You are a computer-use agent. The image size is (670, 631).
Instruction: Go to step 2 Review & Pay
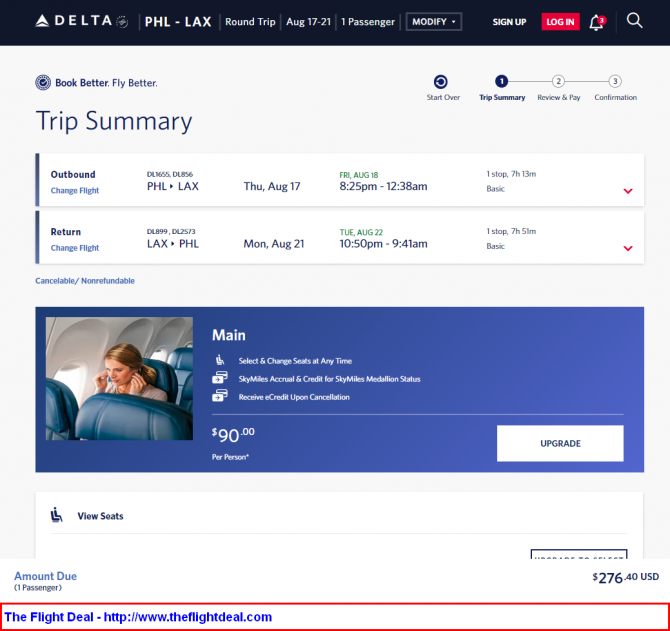click(x=558, y=81)
